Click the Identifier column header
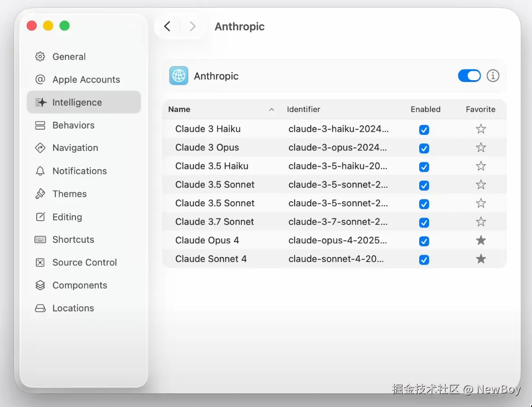The image size is (532, 407). pyautogui.click(x=303, y=109)
